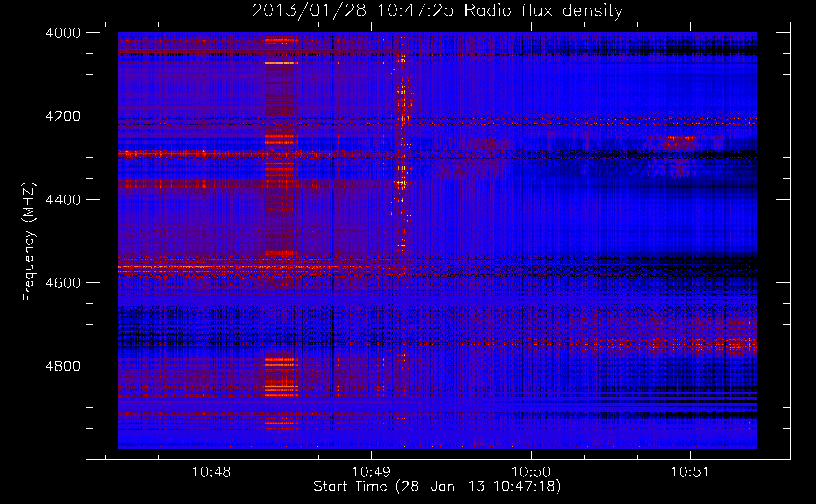Image resolution: width=816 pixels, height=504 pixels.
Task: Click the 10:50 time tick label
Action: [531, 472]
